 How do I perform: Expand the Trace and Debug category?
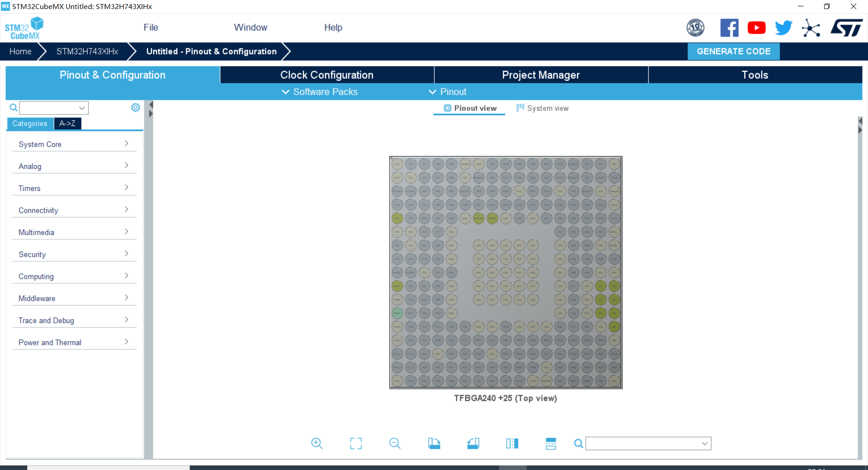(x=75, y=320)
